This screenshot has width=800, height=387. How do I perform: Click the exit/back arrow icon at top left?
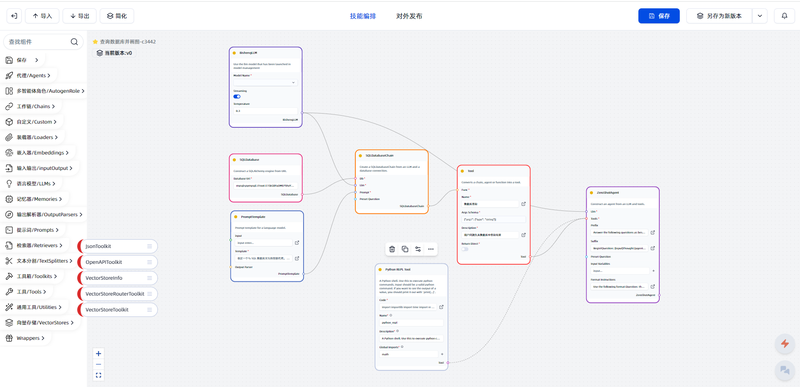pos(14,16)
